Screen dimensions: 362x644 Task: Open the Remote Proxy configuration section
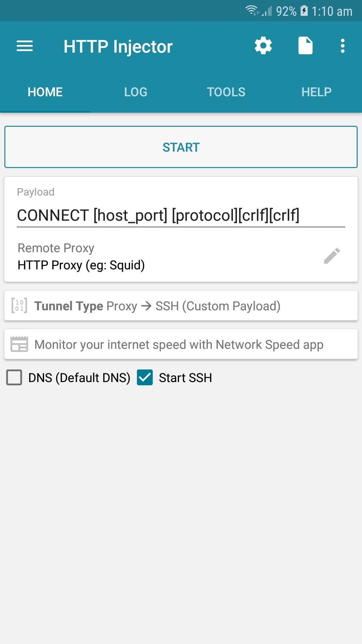(134, 256)
